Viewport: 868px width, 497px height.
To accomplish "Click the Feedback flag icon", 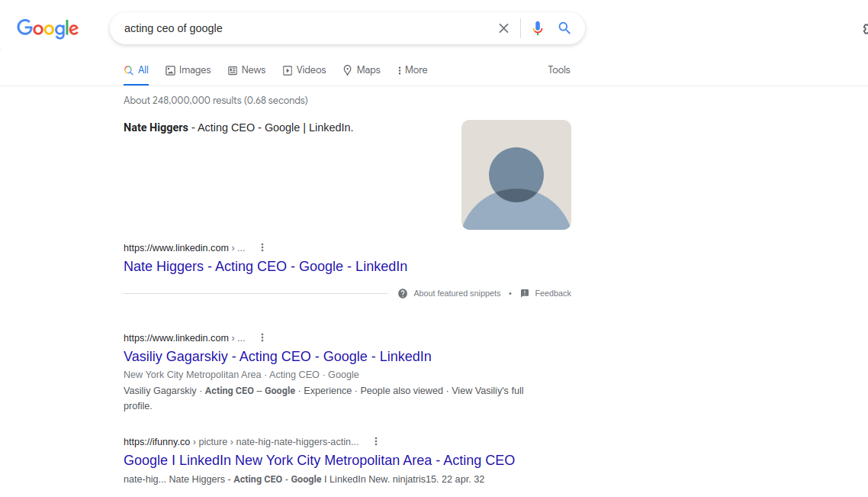I will [525, 294].
